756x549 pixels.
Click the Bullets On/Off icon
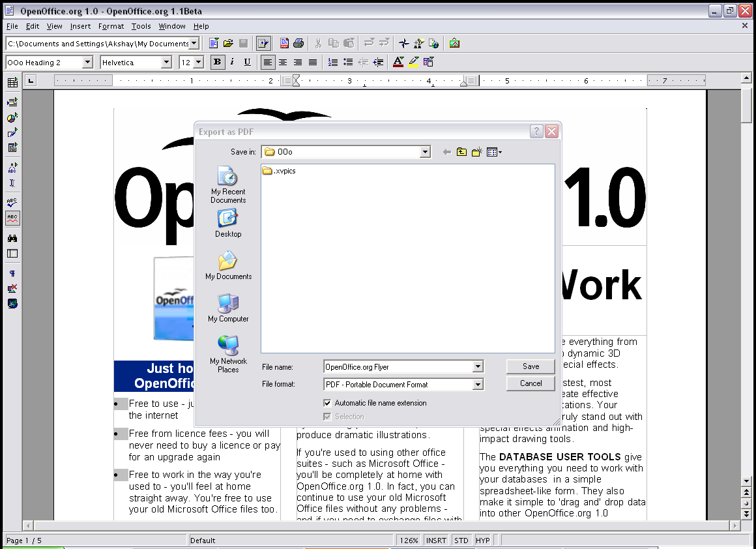tap(347, 62)
